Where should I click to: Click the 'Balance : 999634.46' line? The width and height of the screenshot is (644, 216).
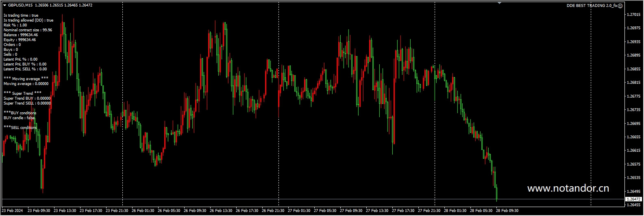21,35
